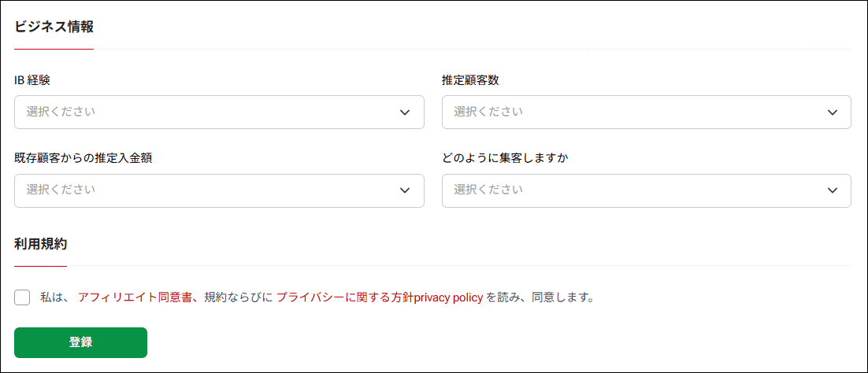
Task: Tick the terms agreement checkbox
Action: point(22,297)
